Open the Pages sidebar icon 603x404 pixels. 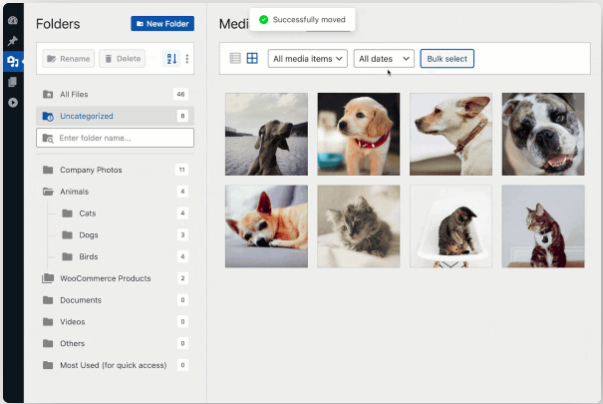point(13,82)
